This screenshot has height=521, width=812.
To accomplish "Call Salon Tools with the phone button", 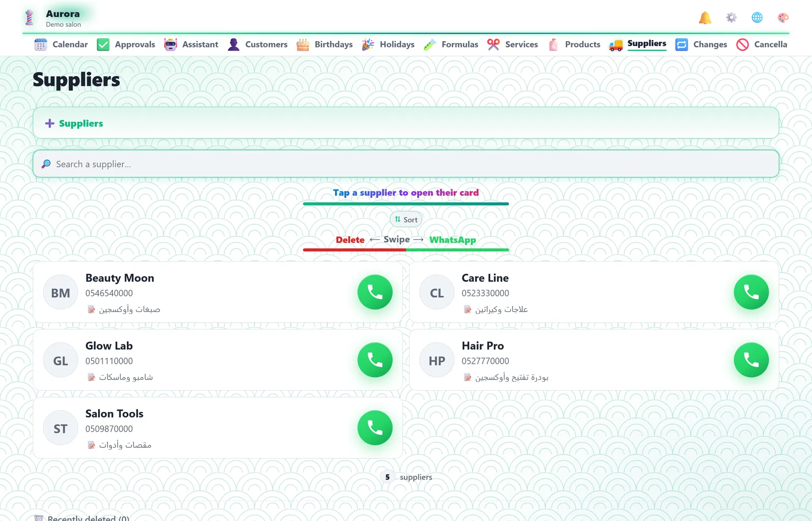I will point(375,428).
